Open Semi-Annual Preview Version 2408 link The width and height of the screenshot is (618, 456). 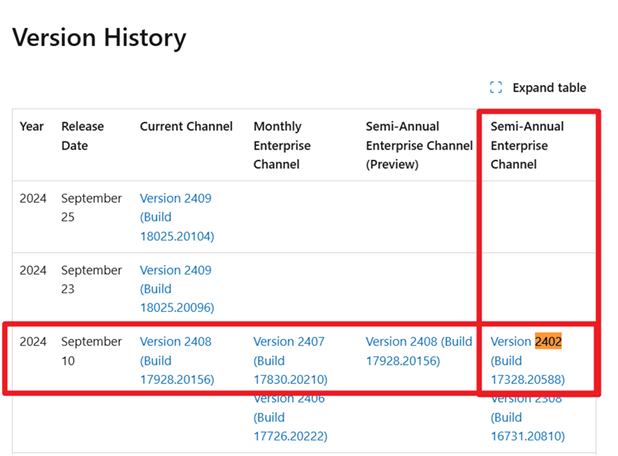418,351
